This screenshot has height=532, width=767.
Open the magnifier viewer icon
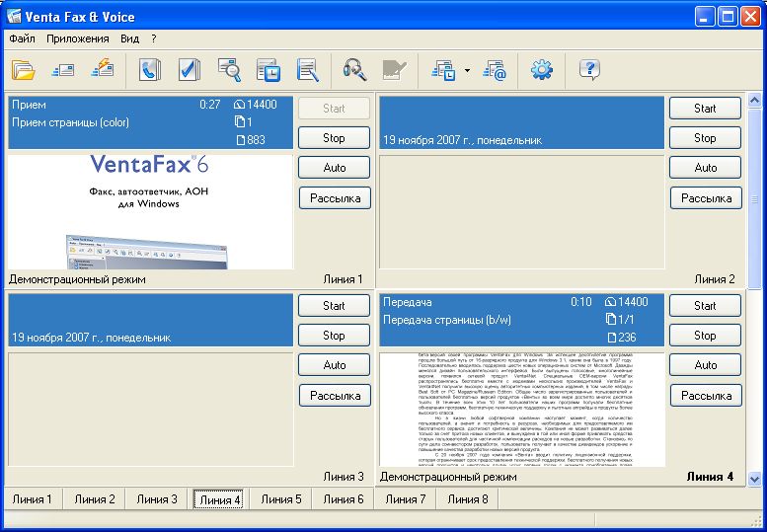point(229,70)
